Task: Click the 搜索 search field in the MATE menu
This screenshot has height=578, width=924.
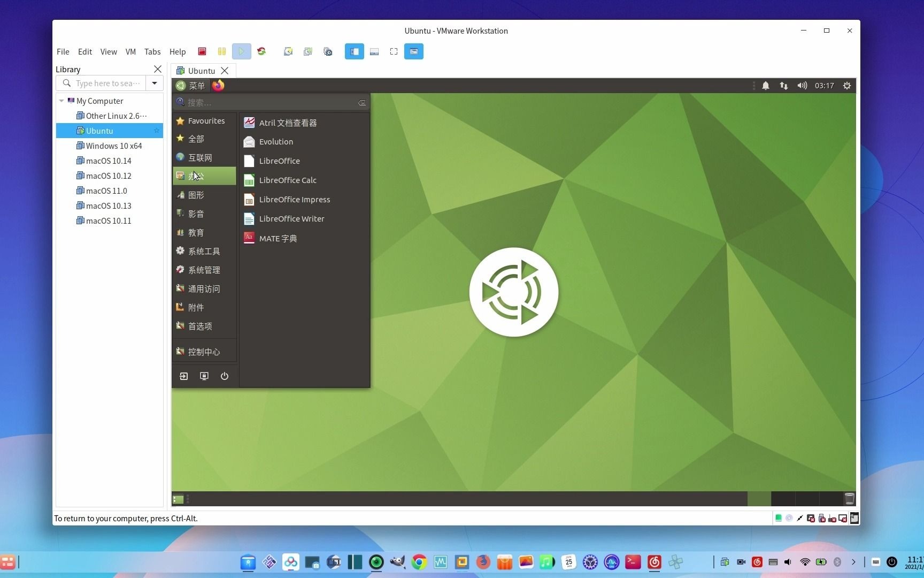Action: [x=267, y=102]
